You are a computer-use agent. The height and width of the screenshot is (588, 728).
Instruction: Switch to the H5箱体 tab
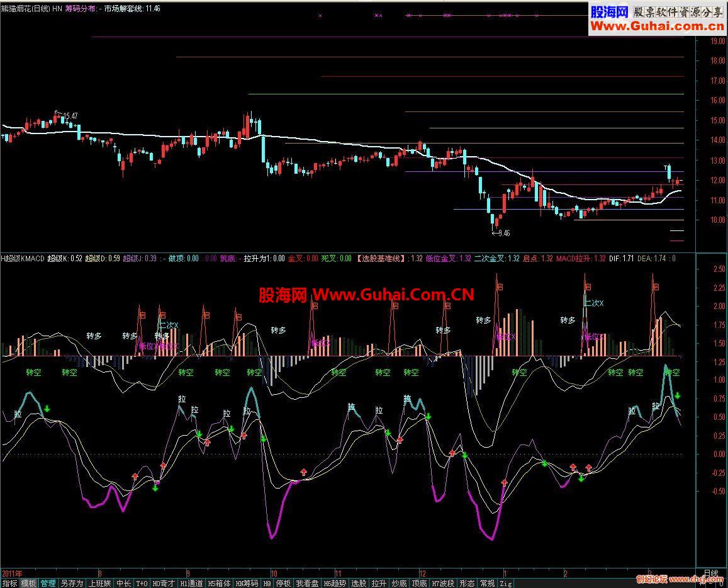(x=219, y=584)
